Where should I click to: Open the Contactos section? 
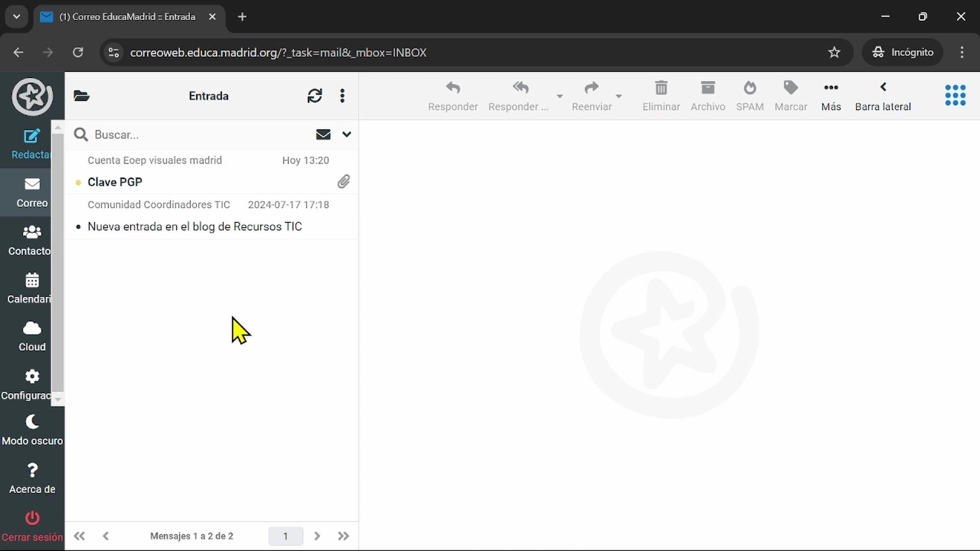tap(32, 240)
